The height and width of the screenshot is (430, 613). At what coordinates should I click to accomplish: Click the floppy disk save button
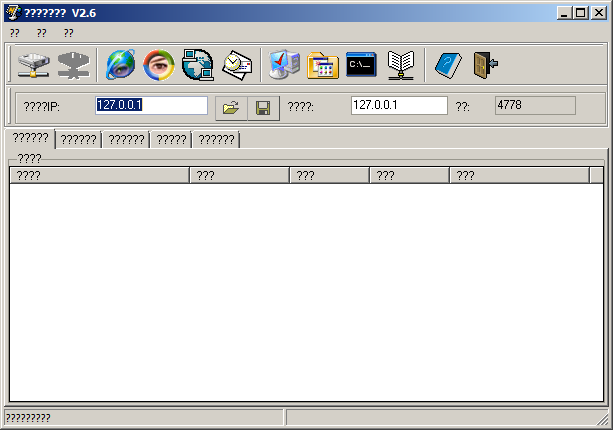pos(263,107)
